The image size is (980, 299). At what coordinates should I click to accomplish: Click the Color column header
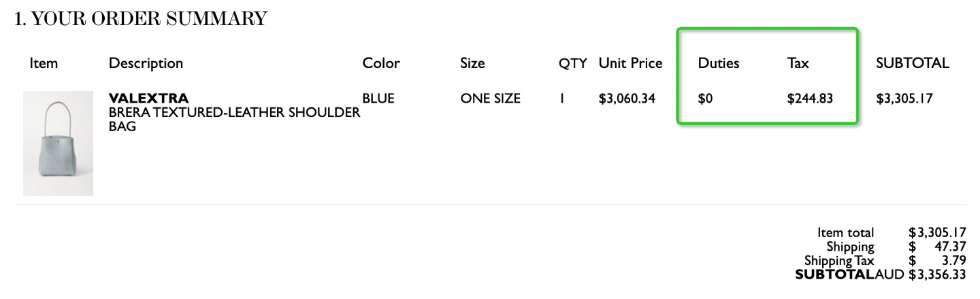[381, 64]
